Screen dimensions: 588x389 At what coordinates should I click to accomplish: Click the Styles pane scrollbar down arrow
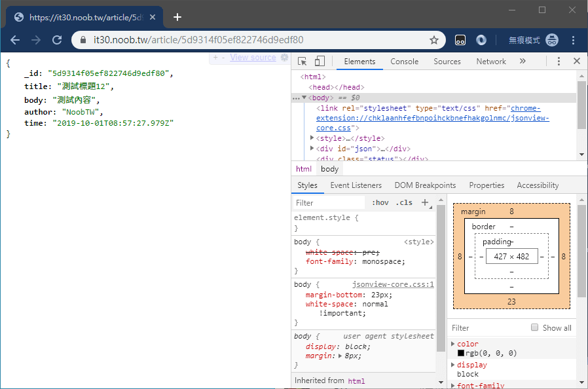[441, 382]
